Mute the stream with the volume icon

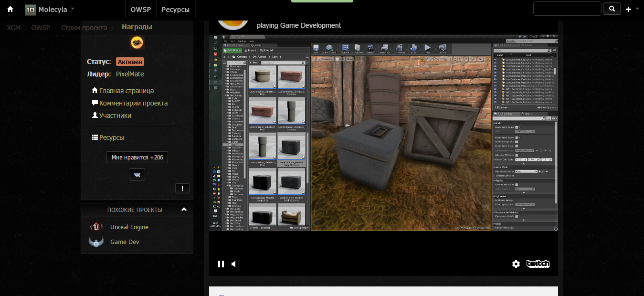click(235, 264)
